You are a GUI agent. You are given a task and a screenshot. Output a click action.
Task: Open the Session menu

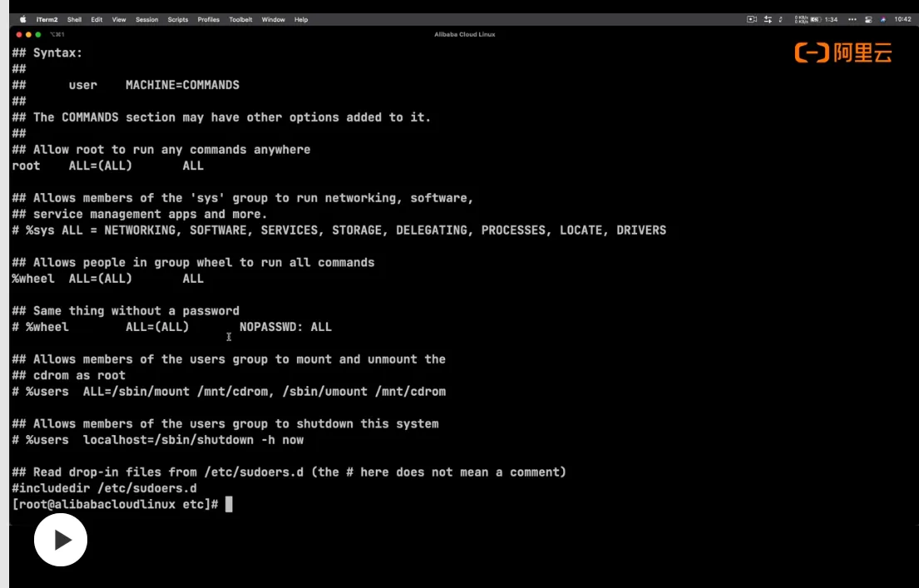point(147,19)
